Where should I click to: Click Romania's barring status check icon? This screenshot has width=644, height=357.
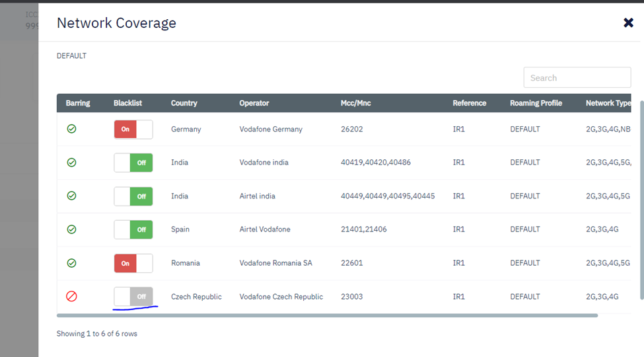(71, 263)
